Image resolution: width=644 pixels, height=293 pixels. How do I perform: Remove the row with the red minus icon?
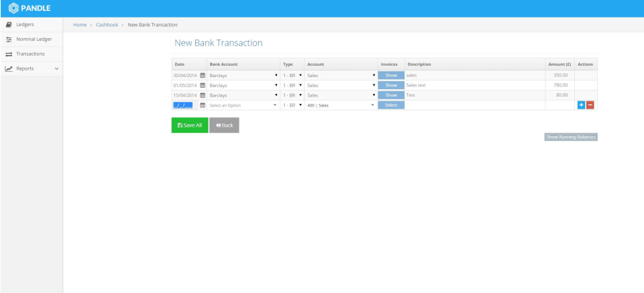click(x=590, y=105)
